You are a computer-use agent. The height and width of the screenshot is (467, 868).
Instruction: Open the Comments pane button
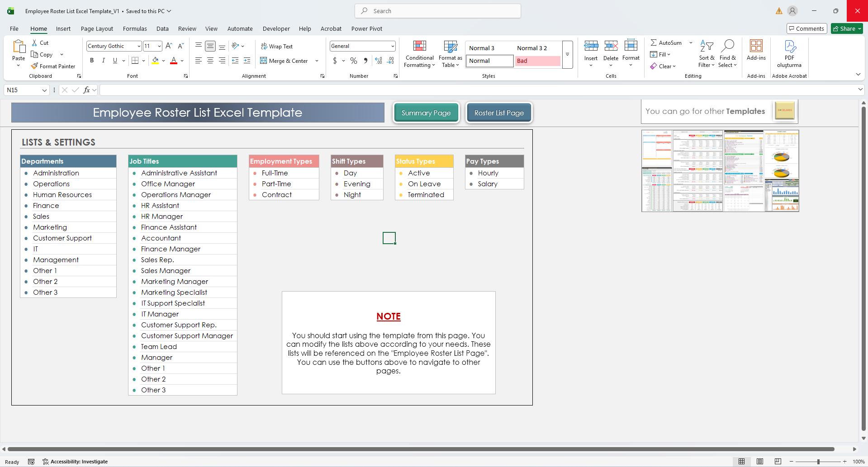point(807,28)
